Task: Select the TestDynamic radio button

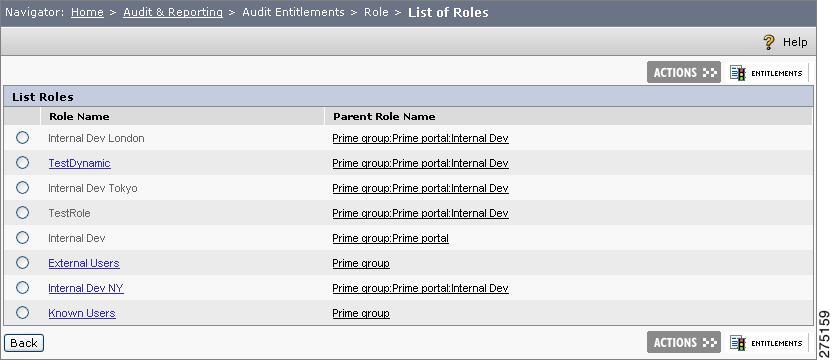Action: coord(22,162)
